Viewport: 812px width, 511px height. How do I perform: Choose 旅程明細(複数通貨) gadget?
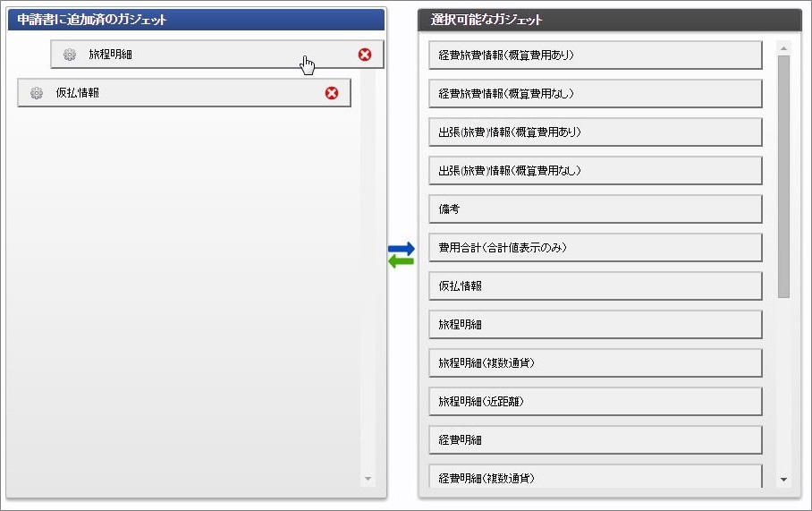(x=596, y=362)
